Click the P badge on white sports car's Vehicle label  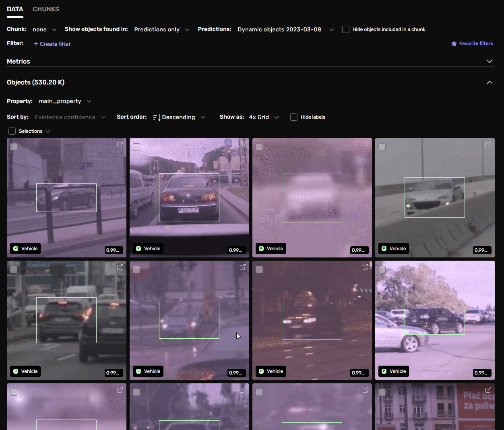384,249
